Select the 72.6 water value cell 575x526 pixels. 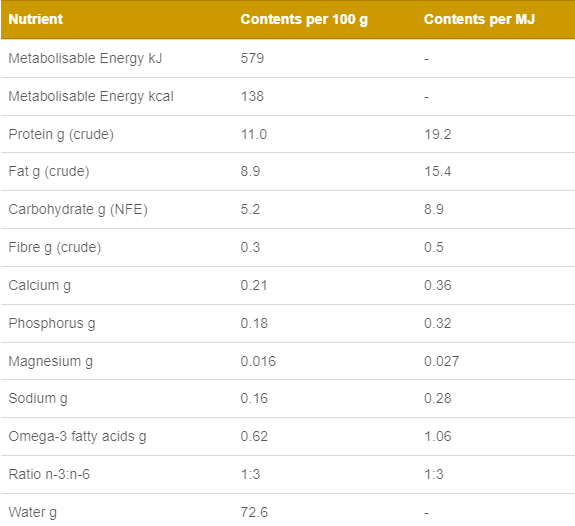pyautogui.click(x=254, y=512)
